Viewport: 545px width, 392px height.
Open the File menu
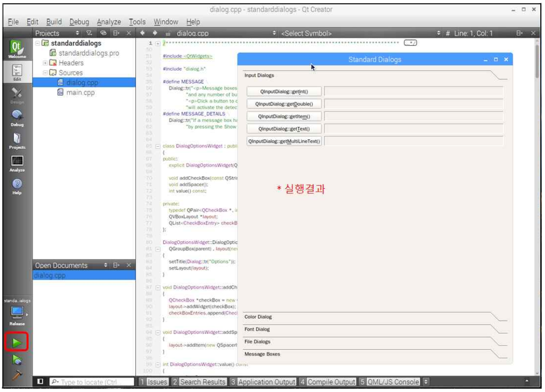[13, 21]
